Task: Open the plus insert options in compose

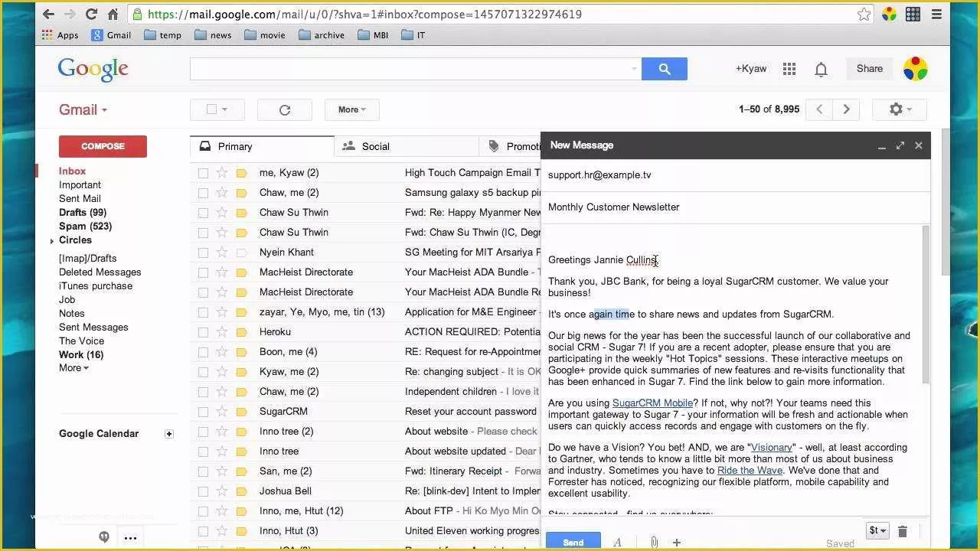Action: point(677,542)
